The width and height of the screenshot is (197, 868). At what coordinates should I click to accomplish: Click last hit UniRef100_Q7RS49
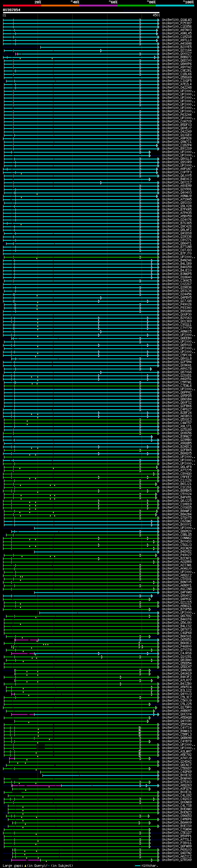pos(177,860)
